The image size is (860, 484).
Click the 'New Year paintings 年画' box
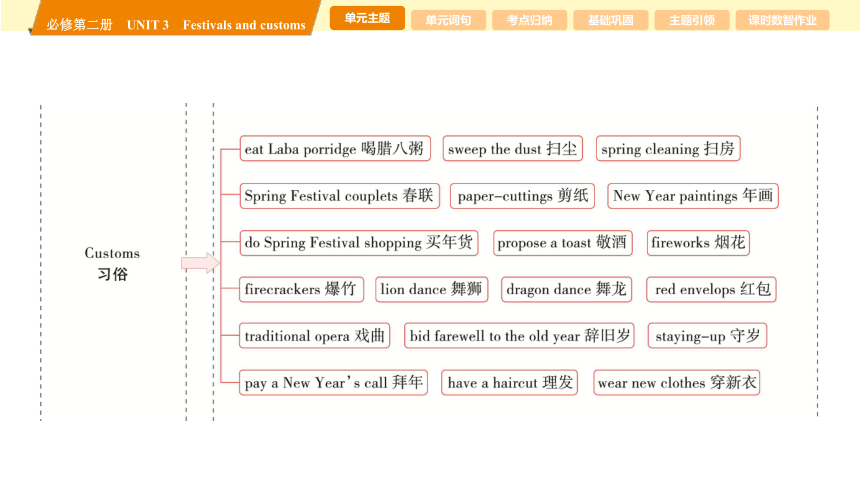pyautogui.click(x=693, y=196)
